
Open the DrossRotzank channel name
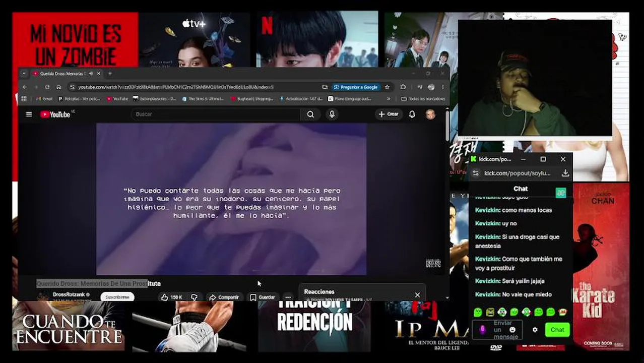pos(69,294)
